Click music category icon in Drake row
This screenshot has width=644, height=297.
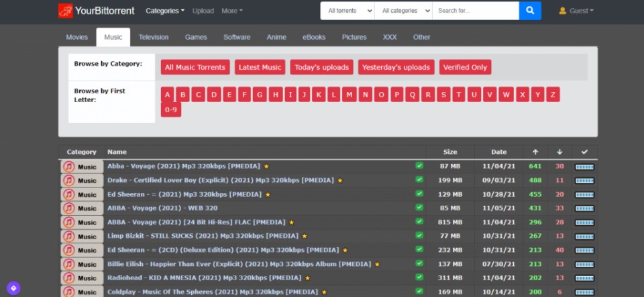(x=69, y=181)
